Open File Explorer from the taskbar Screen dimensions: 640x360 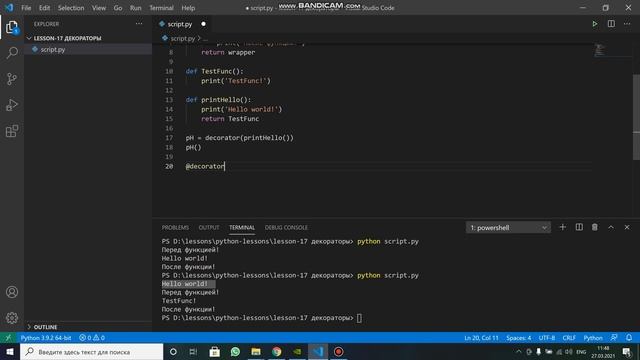(x=256, y=351)
